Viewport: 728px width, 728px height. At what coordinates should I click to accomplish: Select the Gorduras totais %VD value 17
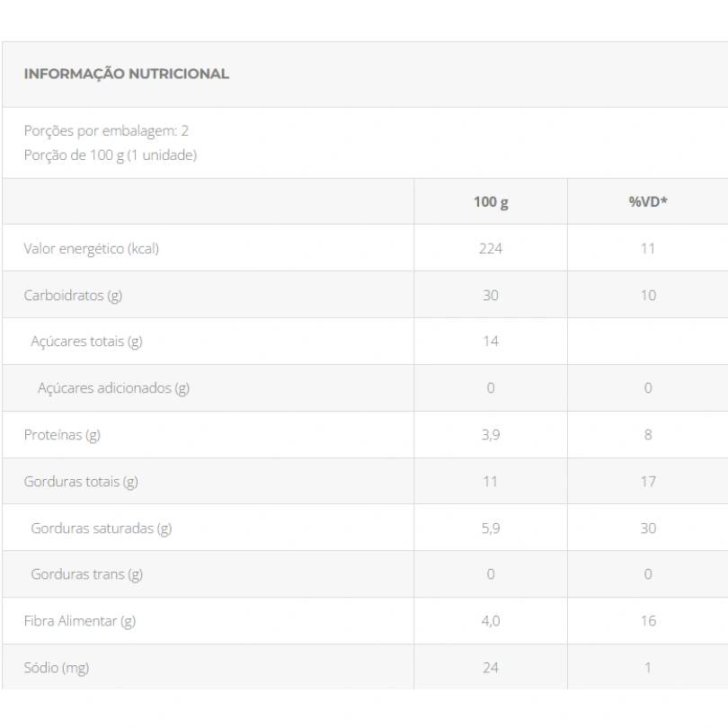[x=648, y=482]
